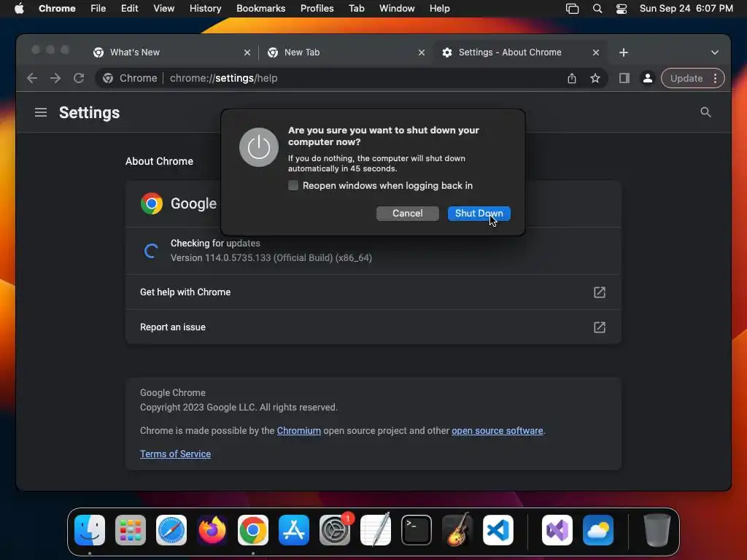Reload the current page
747x560 pixels.
point(79,78)
